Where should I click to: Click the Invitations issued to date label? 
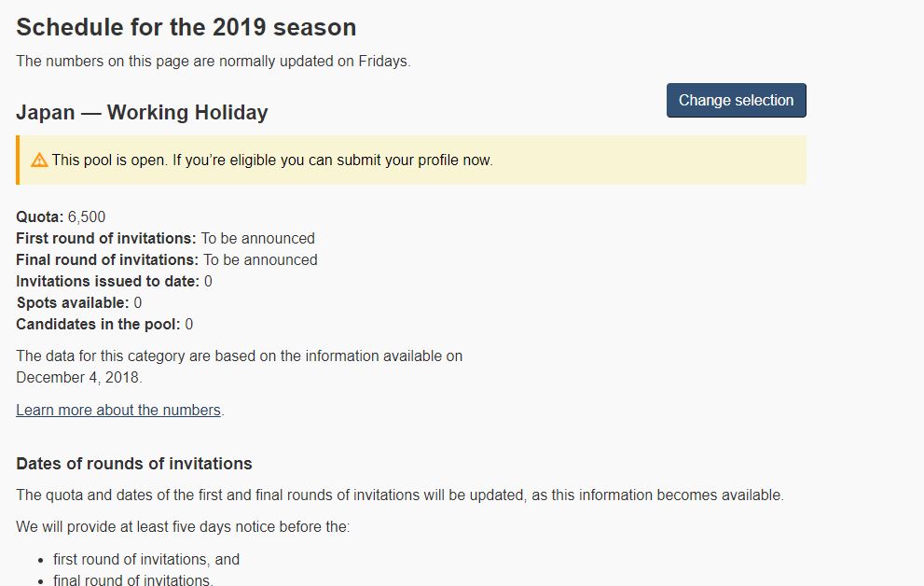coord(108,281)
